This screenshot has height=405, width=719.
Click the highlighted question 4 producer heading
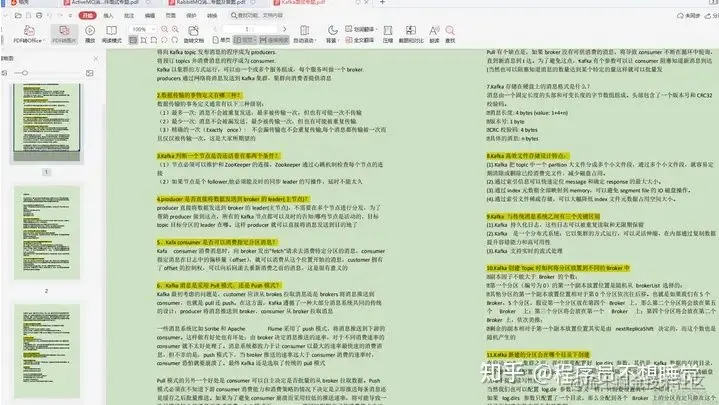[233, 199]
